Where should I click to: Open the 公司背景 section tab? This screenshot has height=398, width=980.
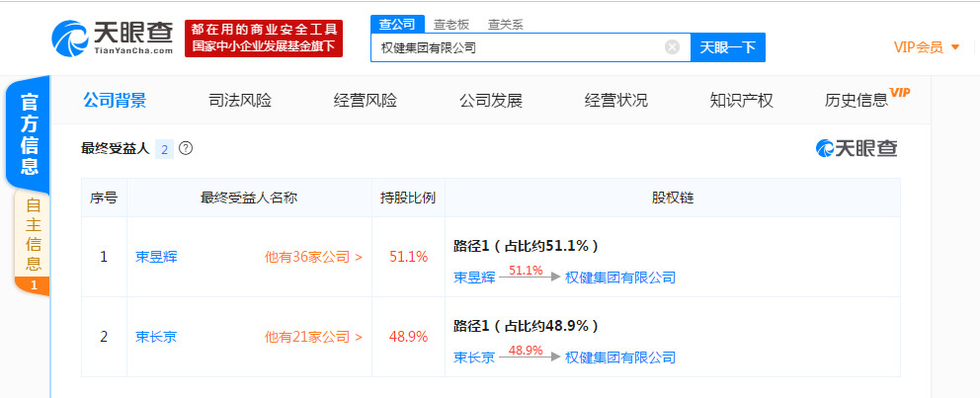[x=115, y=101]
